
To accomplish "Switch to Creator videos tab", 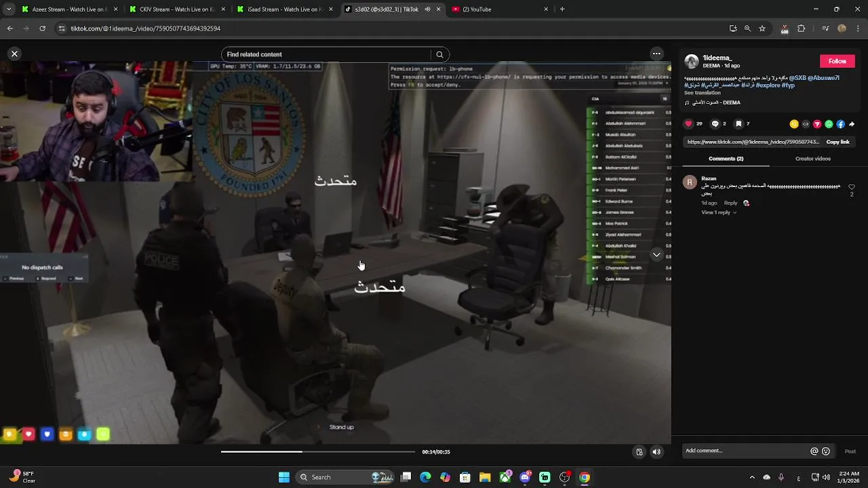I will [x=812, y=159].
